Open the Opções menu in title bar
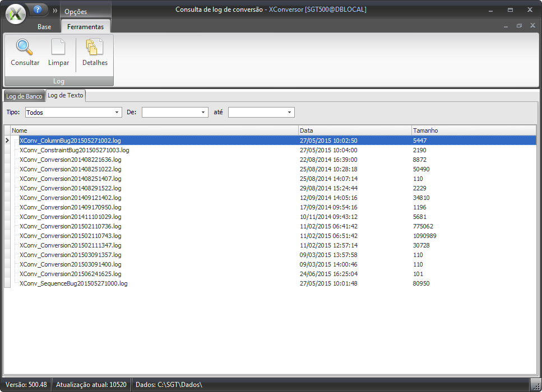This screenshot has height=392, width=542. pos(76,12)
